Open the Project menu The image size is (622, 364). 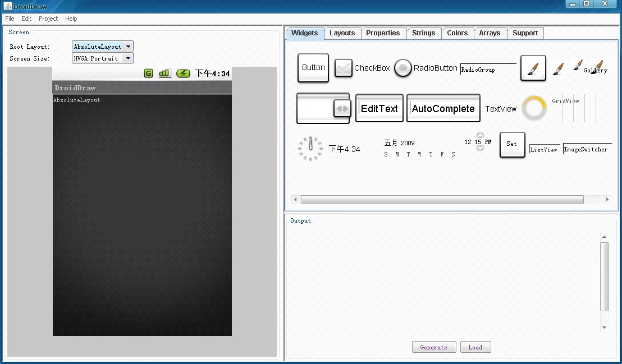coord(48,19)
